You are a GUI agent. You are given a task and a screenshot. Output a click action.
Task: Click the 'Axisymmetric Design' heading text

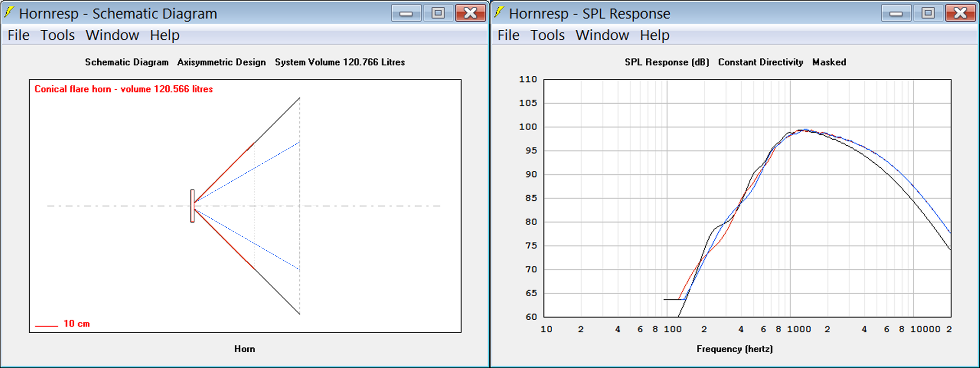pyautogui.click(x=222, y=62)
